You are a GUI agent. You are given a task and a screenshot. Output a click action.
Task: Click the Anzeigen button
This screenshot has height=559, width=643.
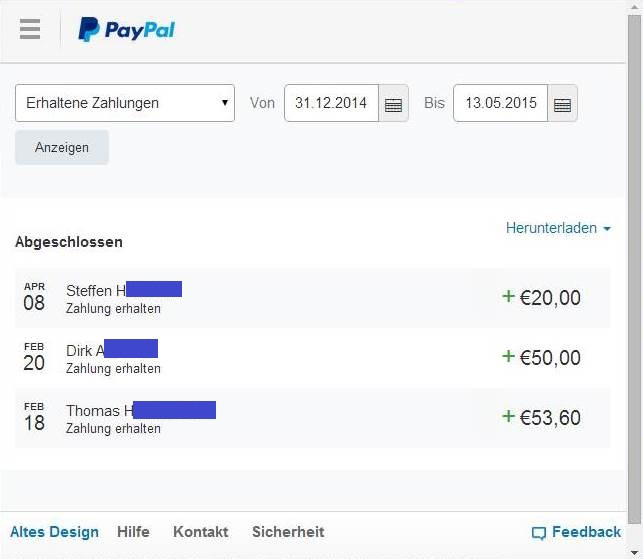(x=62, y=147)
